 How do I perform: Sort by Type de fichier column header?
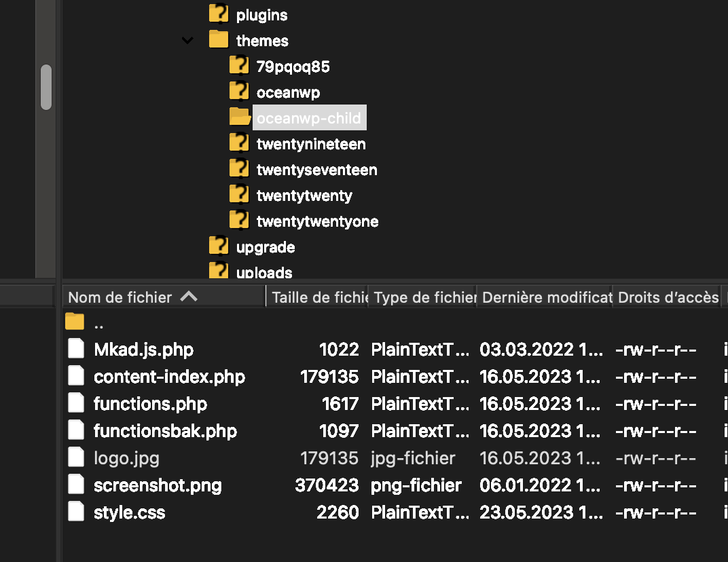424,297
